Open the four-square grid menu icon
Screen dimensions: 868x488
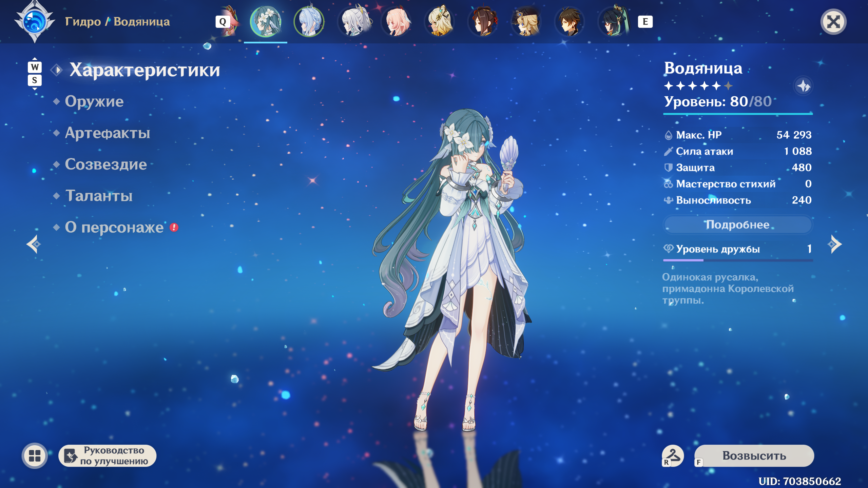click(35, 455)
